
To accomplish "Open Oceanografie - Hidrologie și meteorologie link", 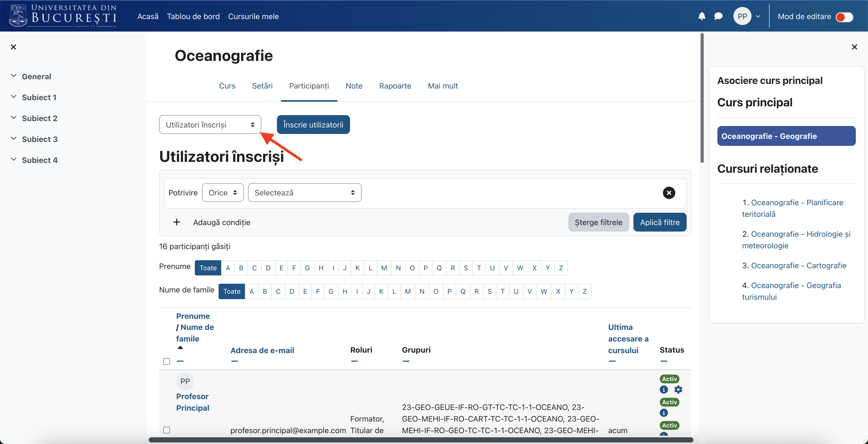I will [x=796, y=240].
